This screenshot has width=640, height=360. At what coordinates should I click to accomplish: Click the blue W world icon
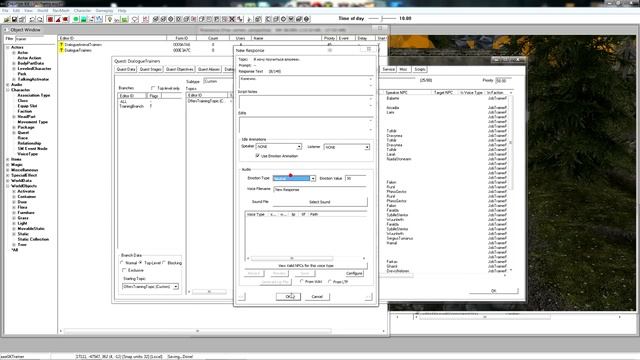(99, 19)
